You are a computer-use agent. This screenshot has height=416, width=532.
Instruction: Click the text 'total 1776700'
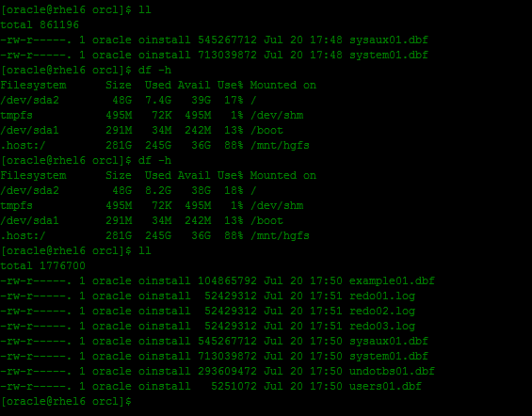point(42,265)
